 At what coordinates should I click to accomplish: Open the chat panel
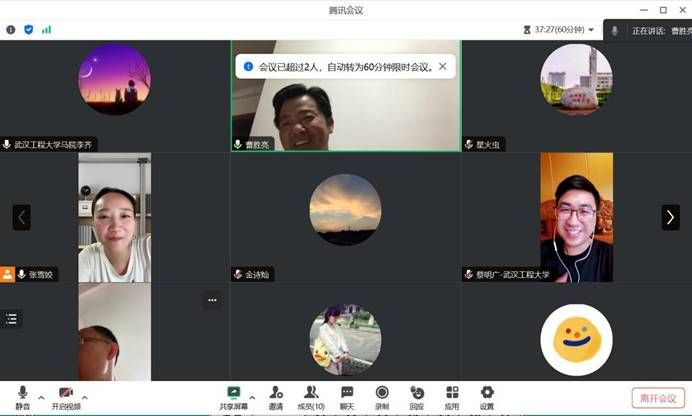(x=346, y=394)
